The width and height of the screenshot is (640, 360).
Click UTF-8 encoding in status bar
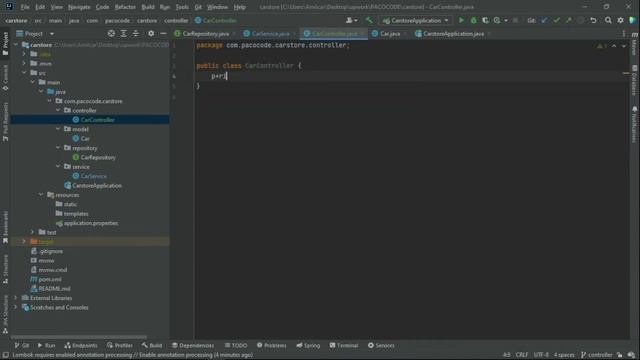541,355
